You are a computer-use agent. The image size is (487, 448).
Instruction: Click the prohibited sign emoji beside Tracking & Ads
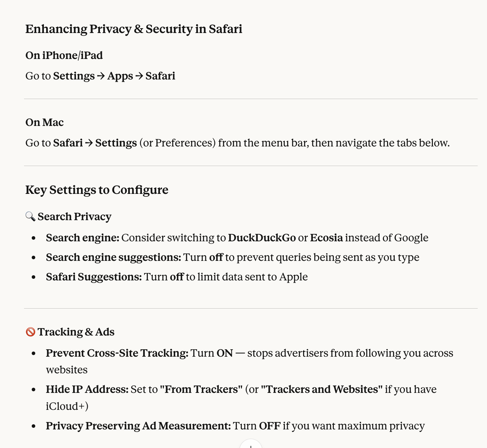(x=30, y=332)
